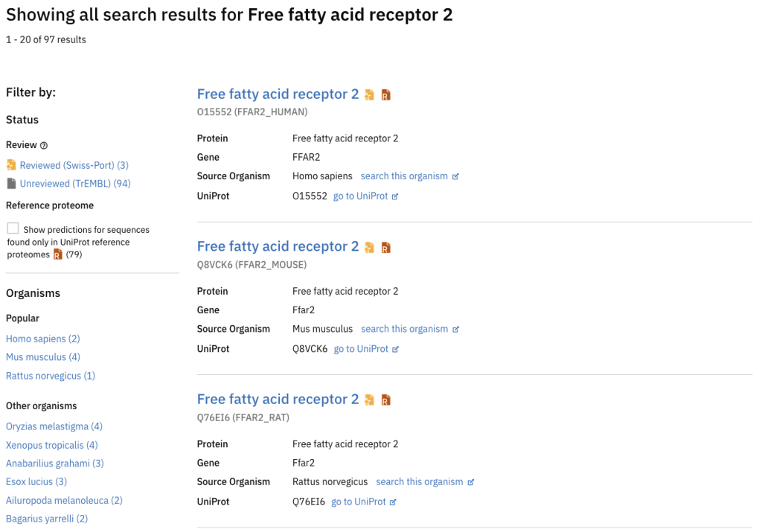Screen dimensions: 762x532
Task: Select Ailuropoda melanoleuca organism filter
Action: [x=64, y=501]
